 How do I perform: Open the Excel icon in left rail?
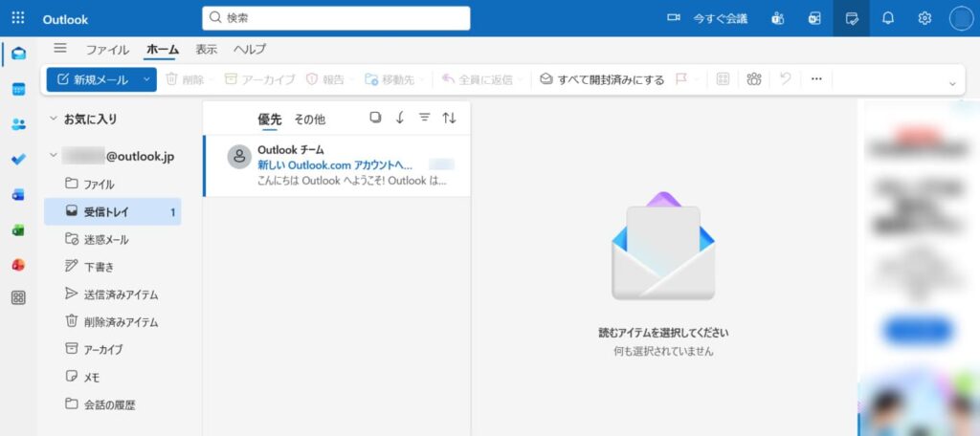(18, 230)
